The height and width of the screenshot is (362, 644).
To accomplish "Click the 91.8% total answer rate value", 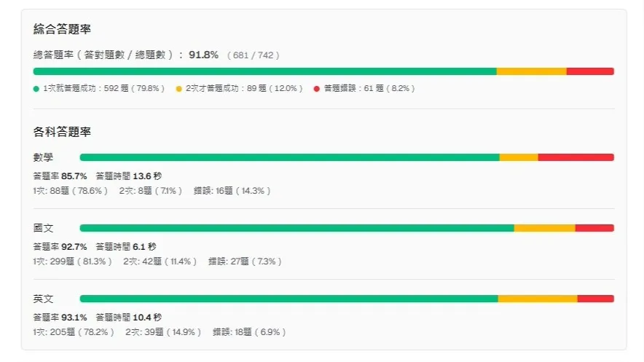I will pos(203,55).
